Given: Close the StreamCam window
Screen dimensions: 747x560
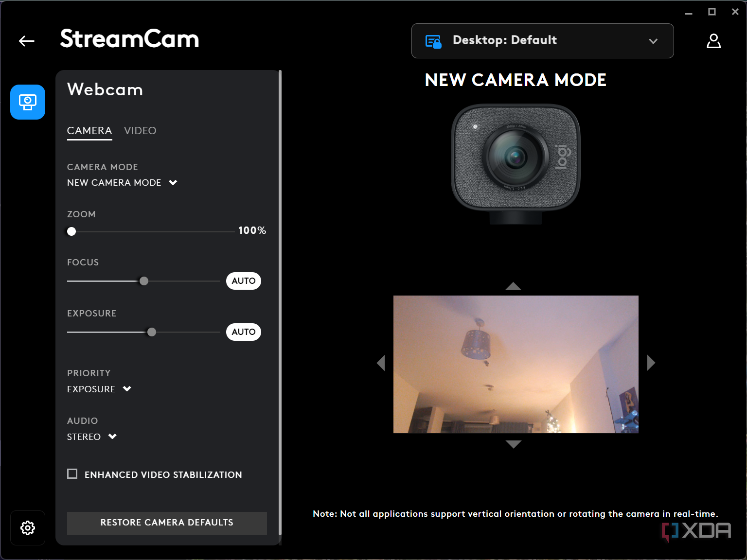Looking at the screenshot, I should pyautogui.click(x=735, y=12).
